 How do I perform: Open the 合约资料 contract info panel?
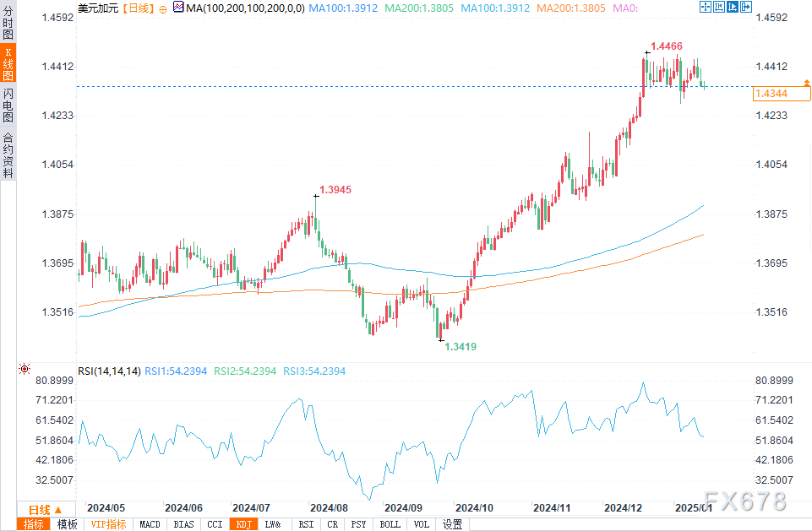click(8, 154)
